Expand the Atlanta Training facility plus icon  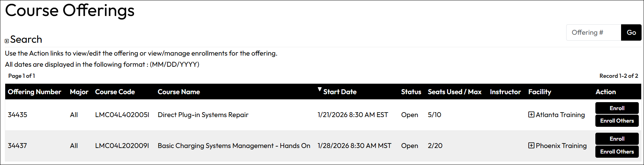pyautogui.click(x=531, y=115)
